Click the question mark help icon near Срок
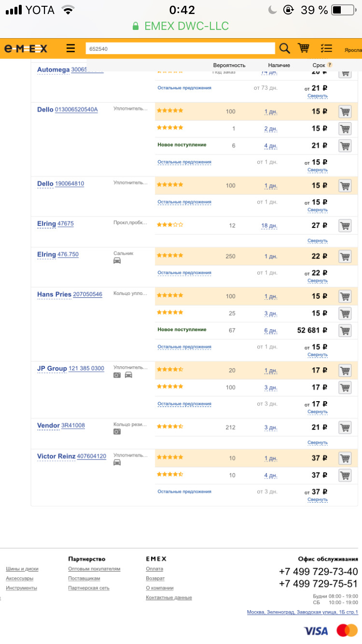Image resolution: width=362 pixels, height=644 pixels. 330,65
